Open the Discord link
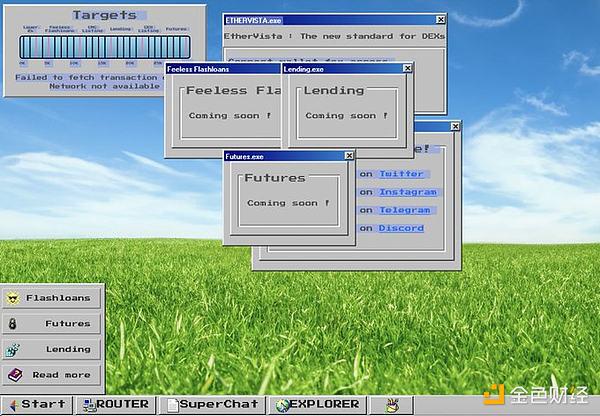600x416 pixels. (x=401, y=228)
